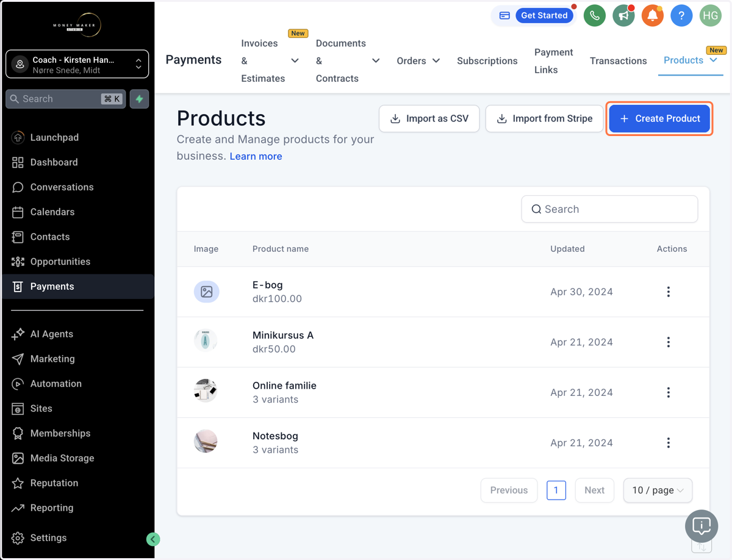Expand Invoices & Estimates dropdown

pyautogui.click(x=295, y=60)
